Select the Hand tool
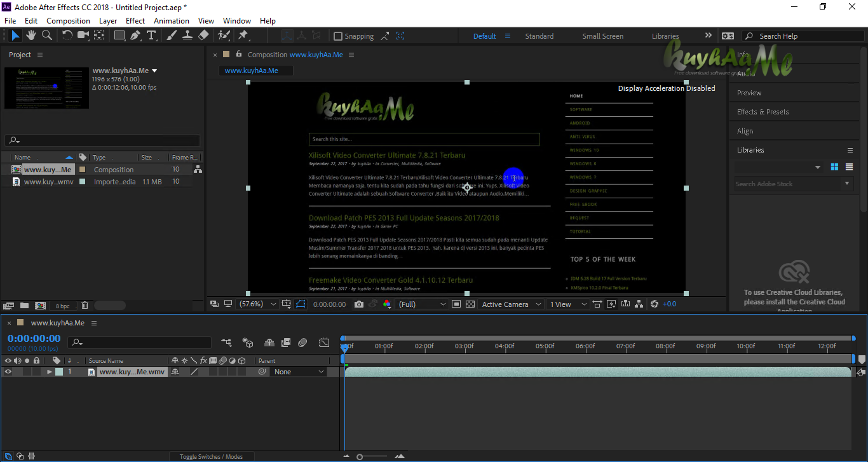The height and width of the screenshot is (462, 868). [x=31, y=36]
